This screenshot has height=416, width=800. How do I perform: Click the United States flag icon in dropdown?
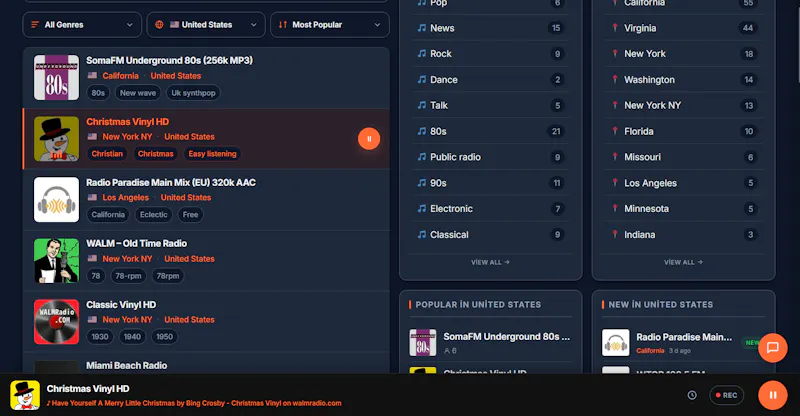pyautogui.click(x=174, y=25)
